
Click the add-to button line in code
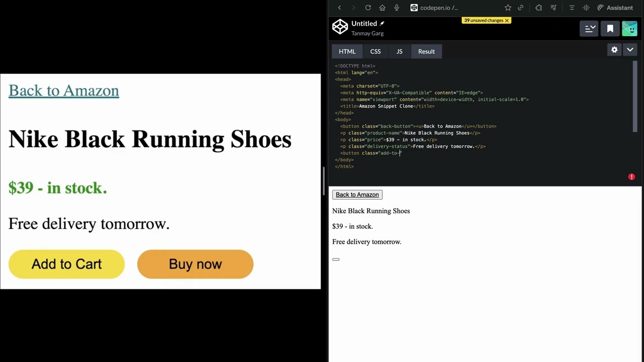(371, 153)
